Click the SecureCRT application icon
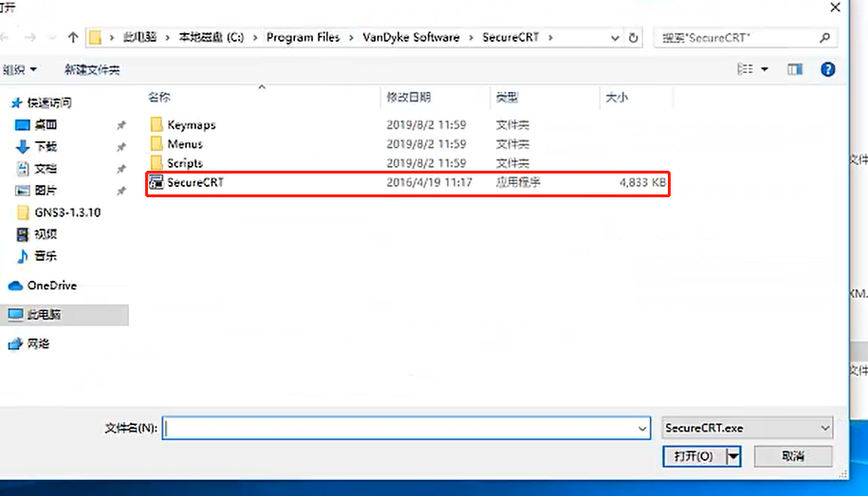The height and width of the screenshot is (496, 868). [x=157, y=182]
